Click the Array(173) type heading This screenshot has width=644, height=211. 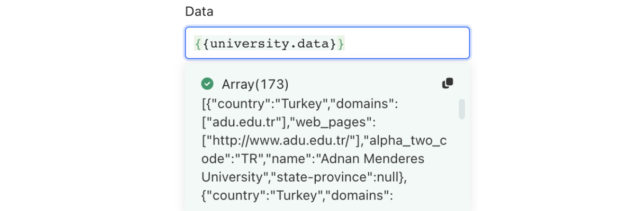(x=255, y=84)
